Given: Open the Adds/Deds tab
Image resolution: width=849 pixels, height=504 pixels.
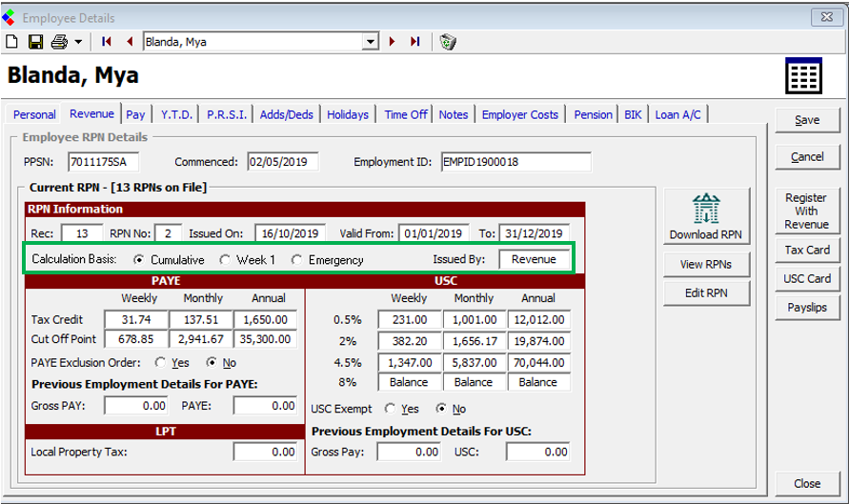Looking at the screenshot, I should 286,114.
